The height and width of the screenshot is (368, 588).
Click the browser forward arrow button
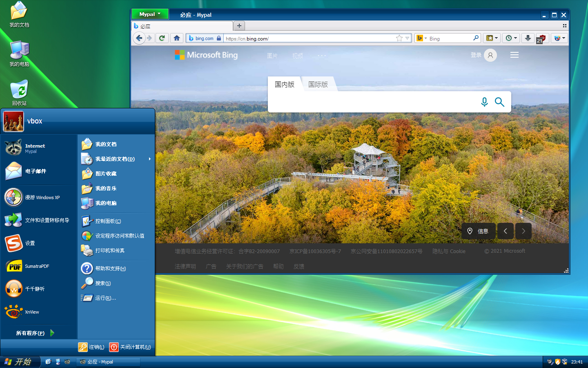tap(149, 38)
